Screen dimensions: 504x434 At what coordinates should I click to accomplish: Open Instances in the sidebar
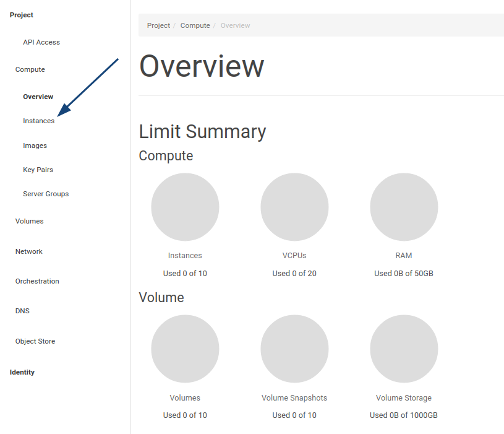(38, 121)
